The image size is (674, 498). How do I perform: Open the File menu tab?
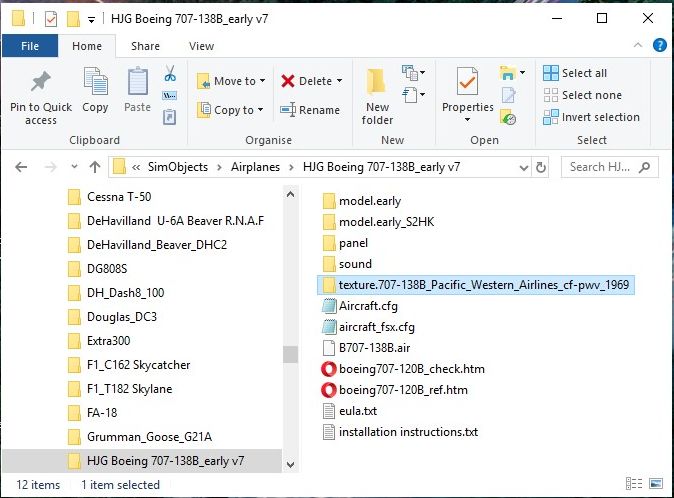point(30,46)
